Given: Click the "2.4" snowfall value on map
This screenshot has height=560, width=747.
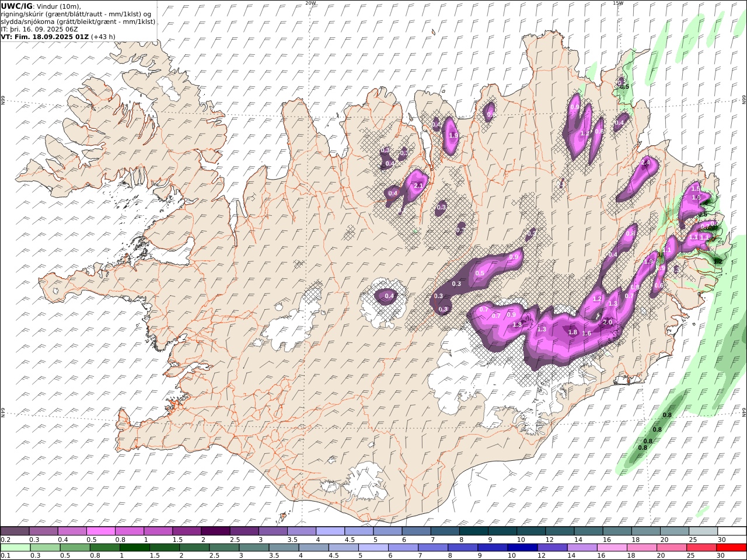Looking at the screenshot, I should point(645,163).
